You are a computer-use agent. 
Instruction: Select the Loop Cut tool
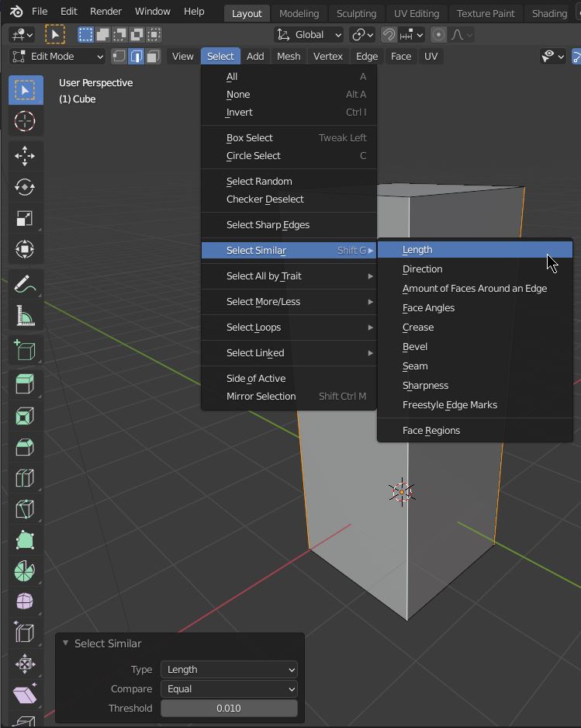point(26,478)
